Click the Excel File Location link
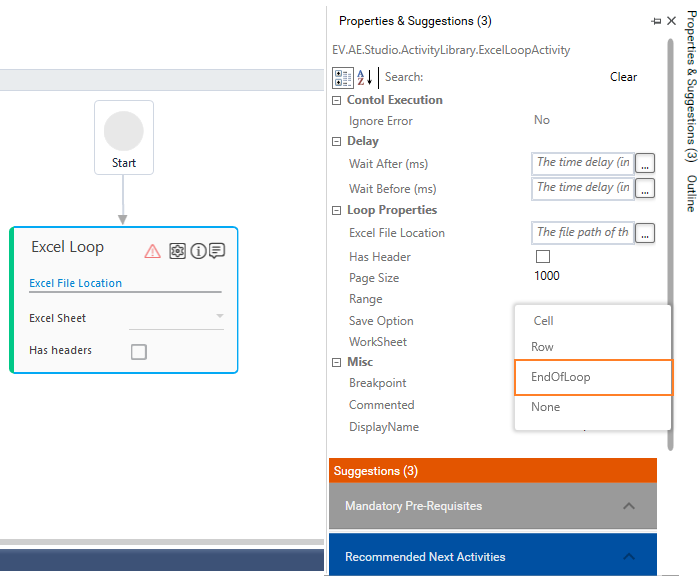The image size is (698, 582). pos(76,283)
